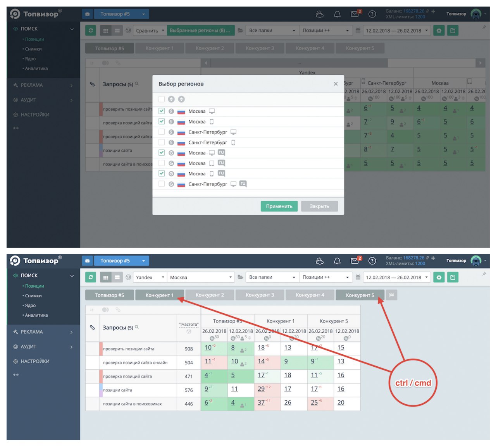Image resolution: width=496 pixels, height=448 pixels.
Task: Uncheck the Yandex Москва desktop region checkbox
Action: [x=162, y=111]
